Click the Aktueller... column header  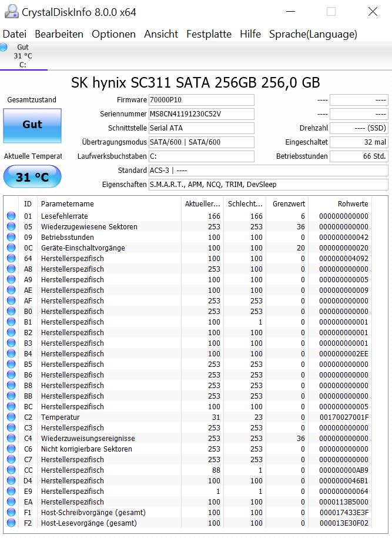(x=202, y=204)
